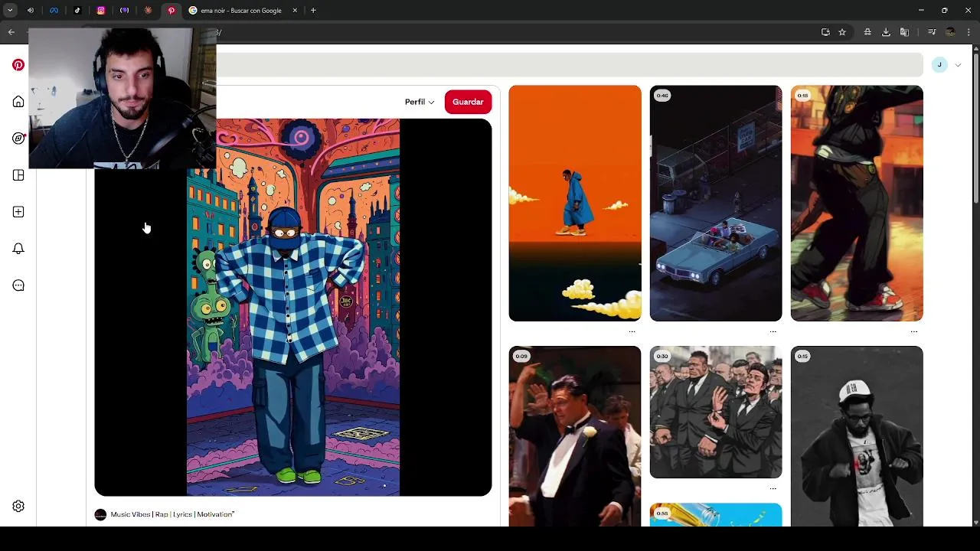Close the 'ema noir' Google tab
980x551 pixels.
295,11
